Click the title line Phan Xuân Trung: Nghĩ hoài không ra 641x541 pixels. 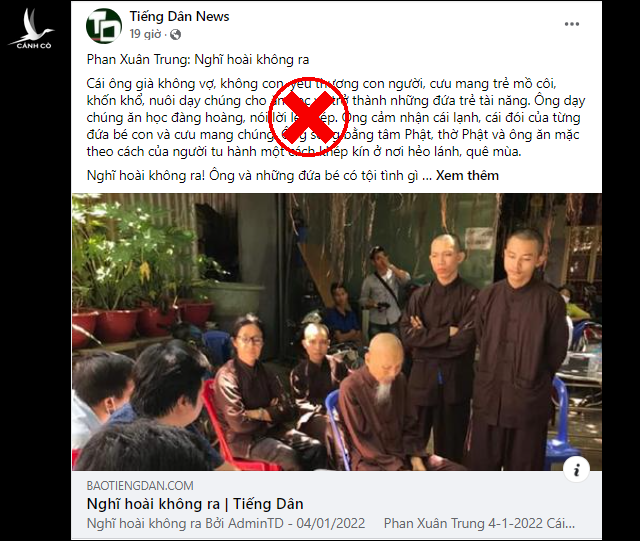coord(198,60)
